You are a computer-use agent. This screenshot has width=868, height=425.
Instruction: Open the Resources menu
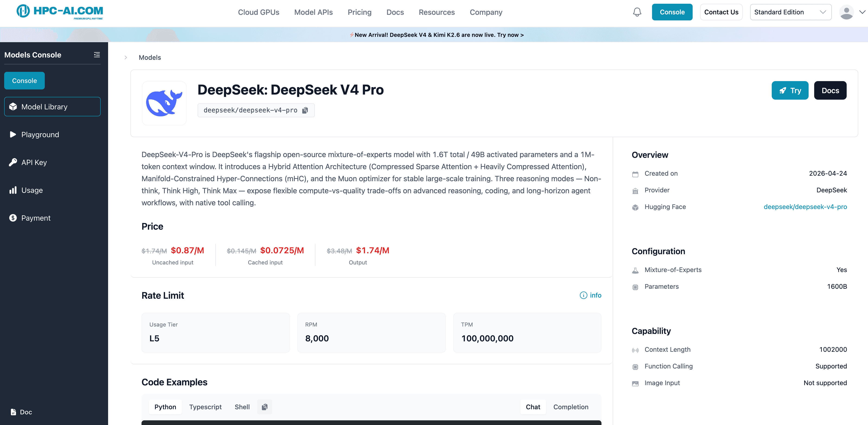[437, 12]
